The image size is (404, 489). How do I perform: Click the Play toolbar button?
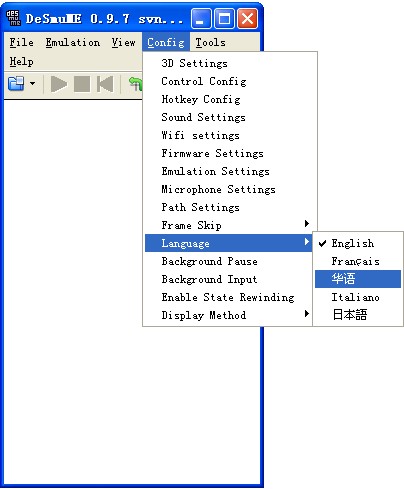coord(59,84)
